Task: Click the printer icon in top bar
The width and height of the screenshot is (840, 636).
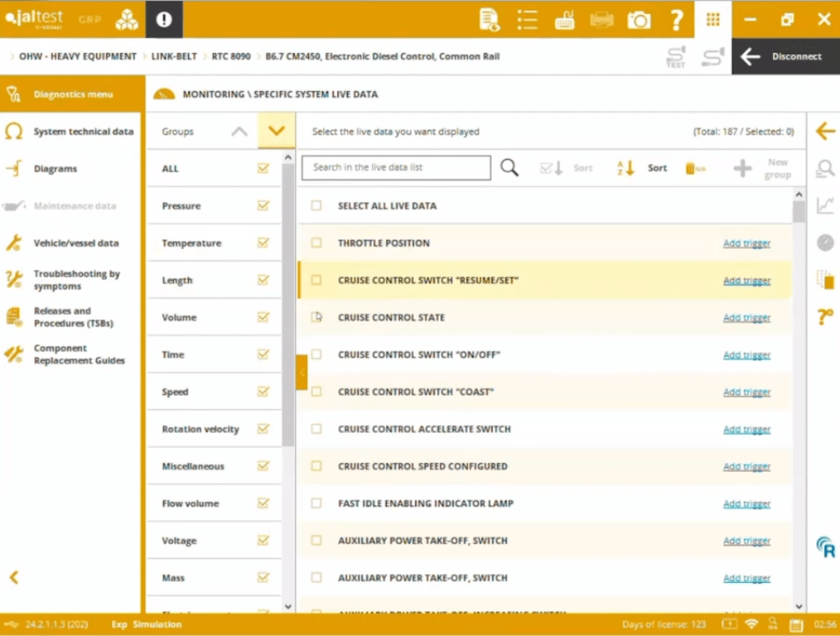Action: coord(601,20)
